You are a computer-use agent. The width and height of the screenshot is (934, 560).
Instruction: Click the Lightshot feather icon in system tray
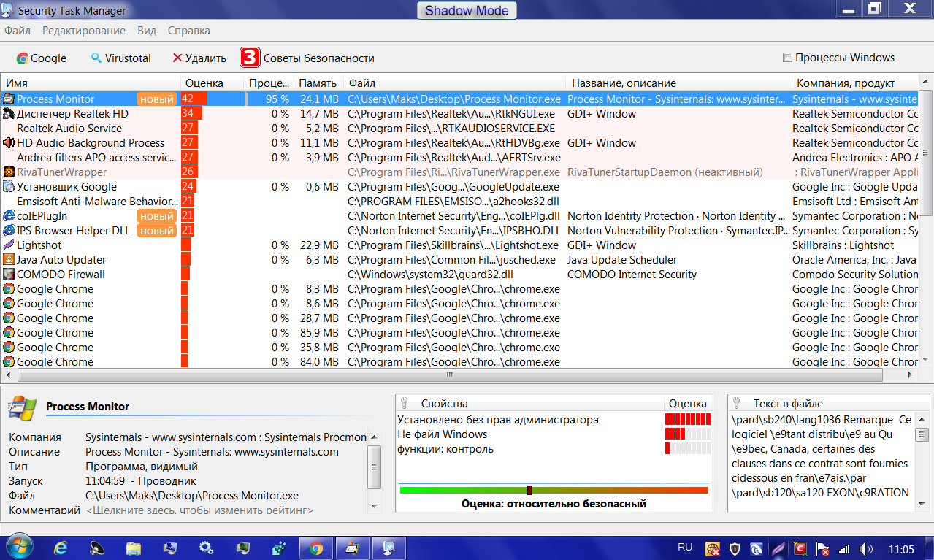[x=779, y=548]
